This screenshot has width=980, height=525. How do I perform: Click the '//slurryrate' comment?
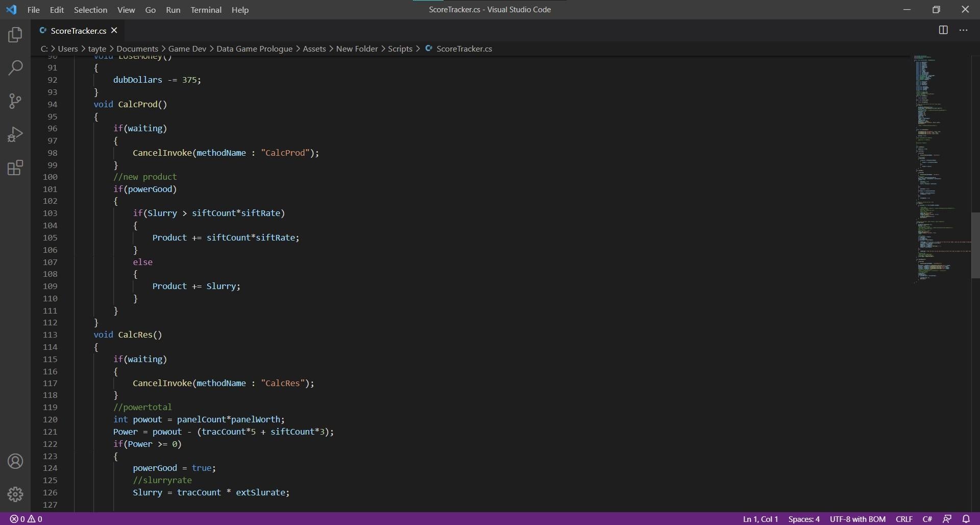click(x=162, y=480)
